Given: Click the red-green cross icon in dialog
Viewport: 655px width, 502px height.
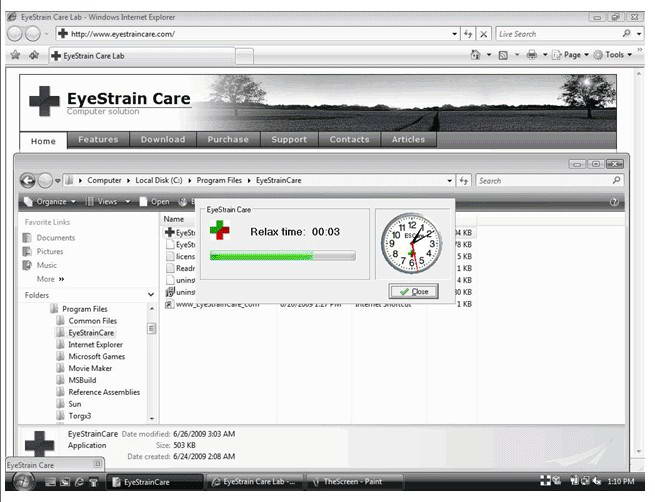Looking at the screenshot, I should (x=220, y=230).
